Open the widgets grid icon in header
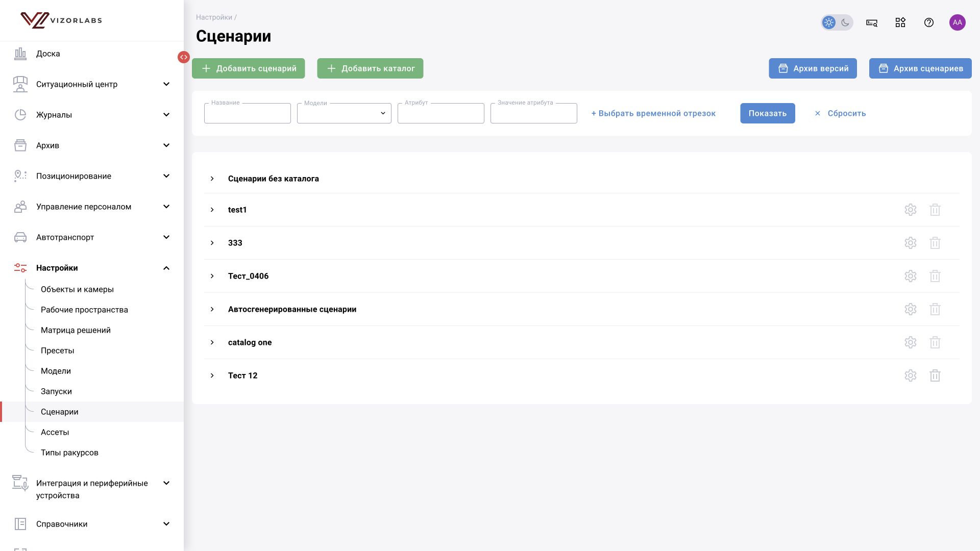 coord(900,22)
